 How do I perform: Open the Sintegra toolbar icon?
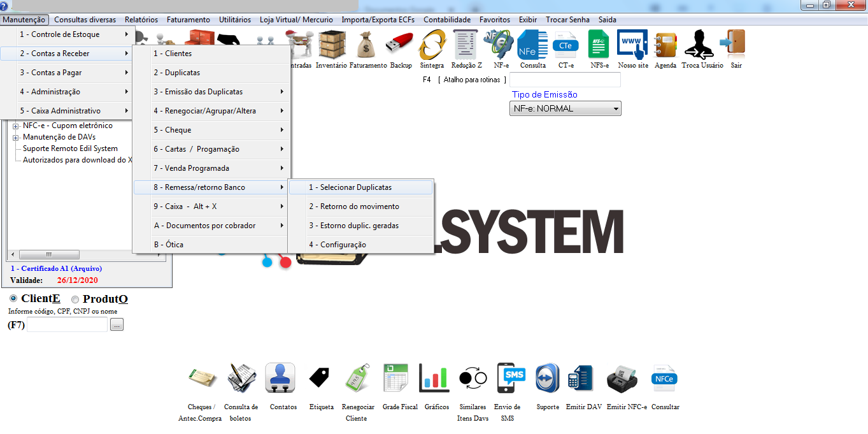432,45
